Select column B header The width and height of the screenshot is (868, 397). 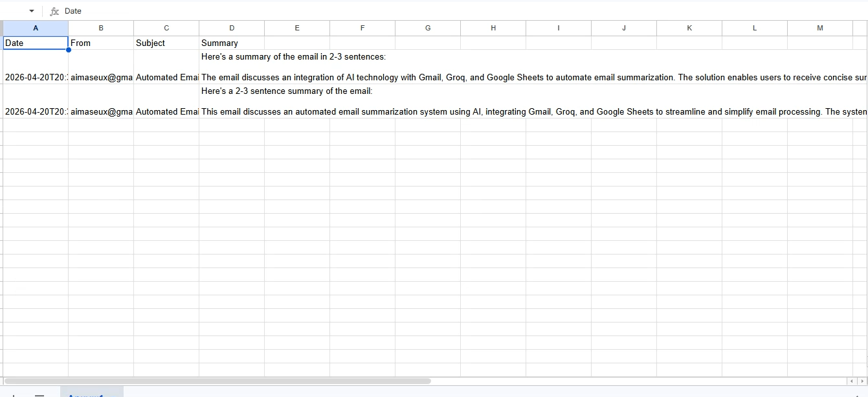pos(101,28)
